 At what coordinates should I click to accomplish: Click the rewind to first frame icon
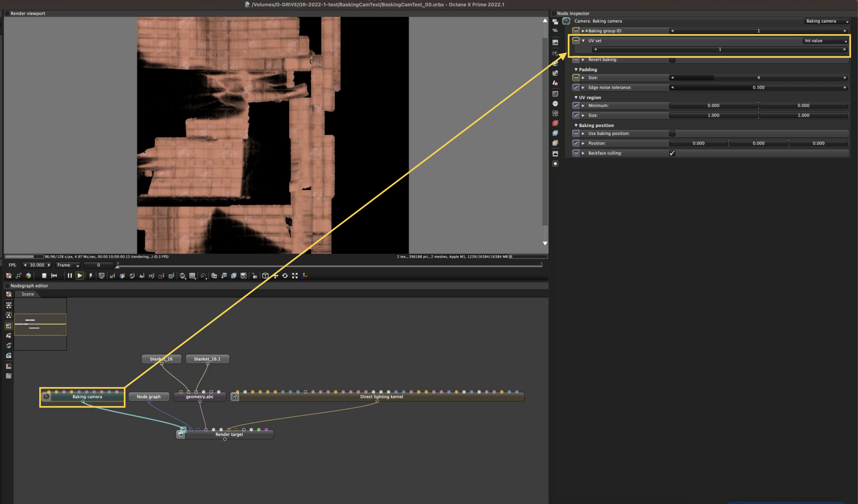pos(54,276)
